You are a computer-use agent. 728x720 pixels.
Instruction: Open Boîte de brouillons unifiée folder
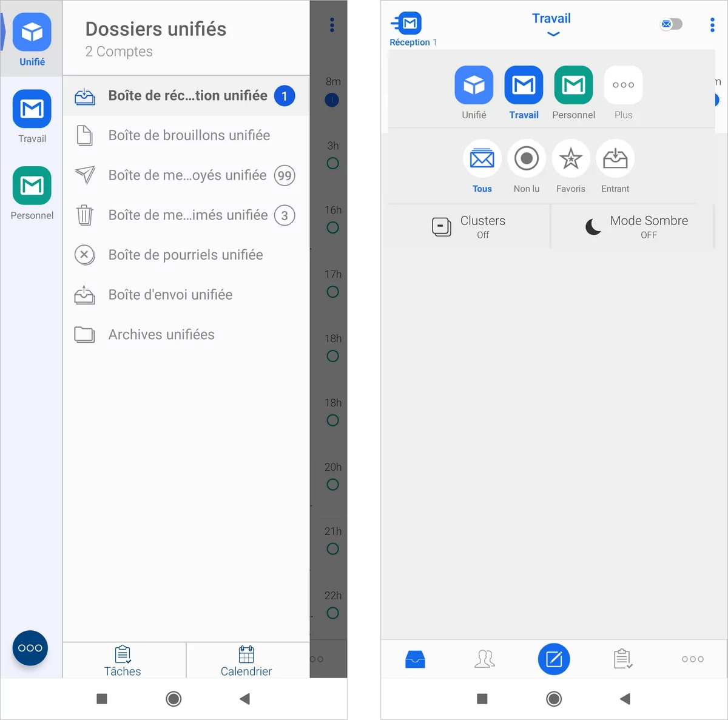[x=186, y=135]
